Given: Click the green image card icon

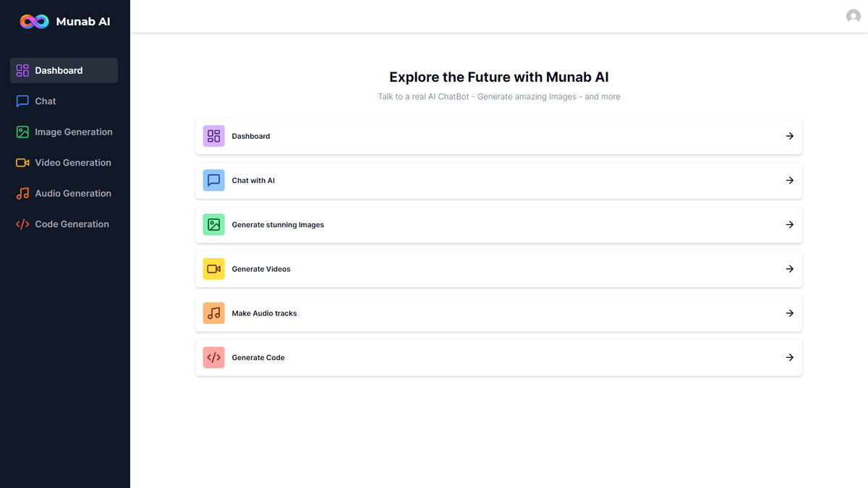Looking at the screenshot, I should click(x=214, y=225).
